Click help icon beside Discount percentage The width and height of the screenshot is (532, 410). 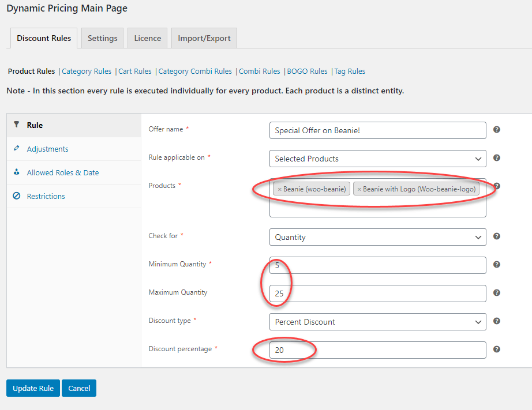pyautogui.click(x=496, y=349)
